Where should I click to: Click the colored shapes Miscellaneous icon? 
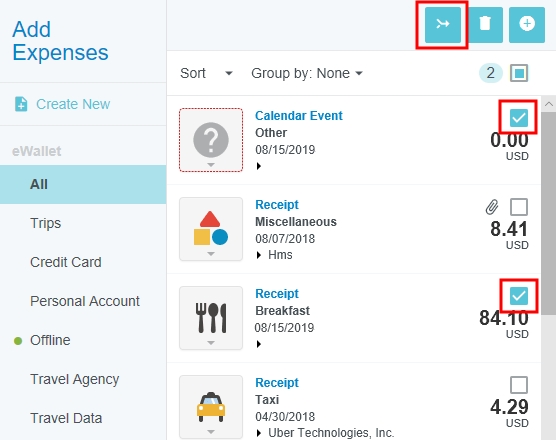point(211,229)
